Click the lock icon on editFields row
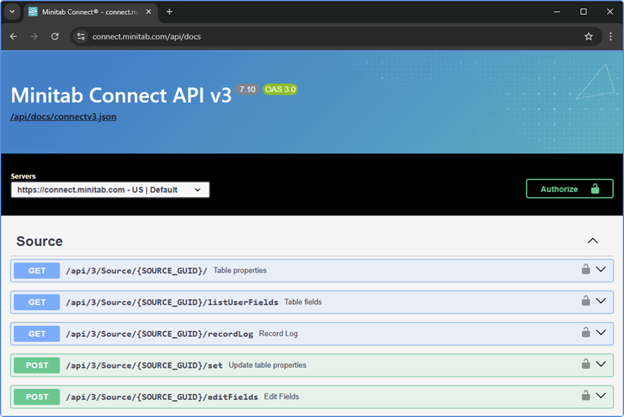This screenshot has width=624, height=417. pos(586,397)
